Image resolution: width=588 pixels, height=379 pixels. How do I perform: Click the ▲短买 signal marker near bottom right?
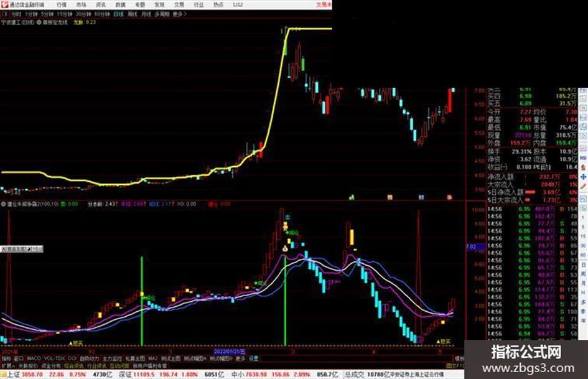tap(443, 342)
